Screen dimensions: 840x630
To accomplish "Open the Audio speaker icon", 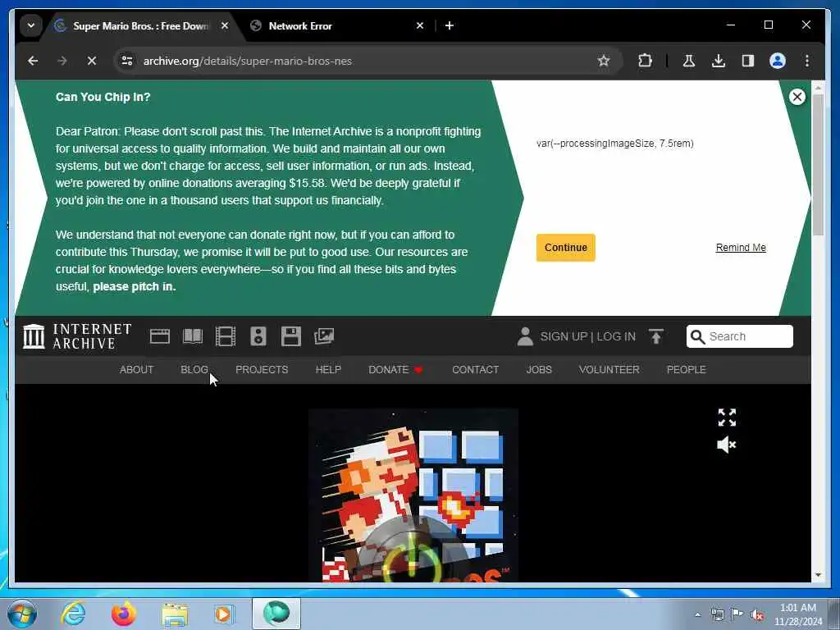I will [258, 336].
